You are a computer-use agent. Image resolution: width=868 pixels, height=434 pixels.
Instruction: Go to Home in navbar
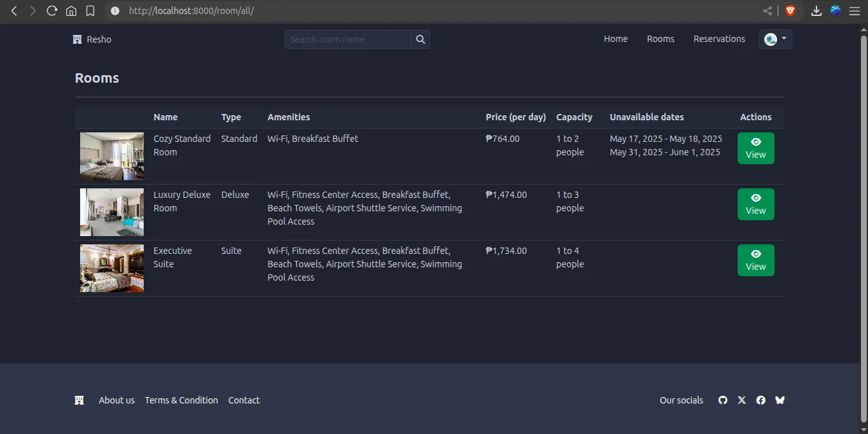[x=616, y=39]
